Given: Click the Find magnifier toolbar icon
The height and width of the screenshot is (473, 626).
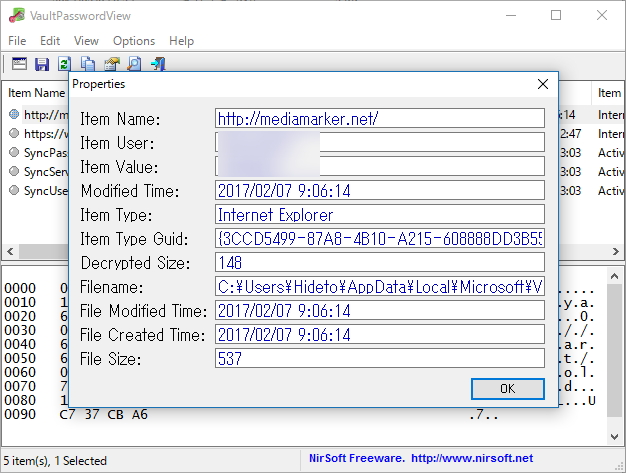Looking at the screenshot, I should (135, 64).
